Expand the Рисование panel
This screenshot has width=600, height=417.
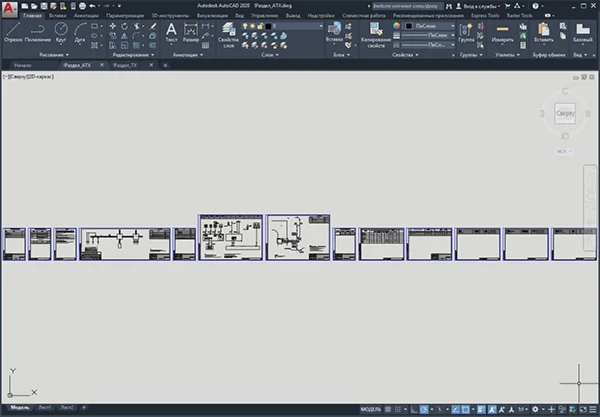click(x=54, y=55)
